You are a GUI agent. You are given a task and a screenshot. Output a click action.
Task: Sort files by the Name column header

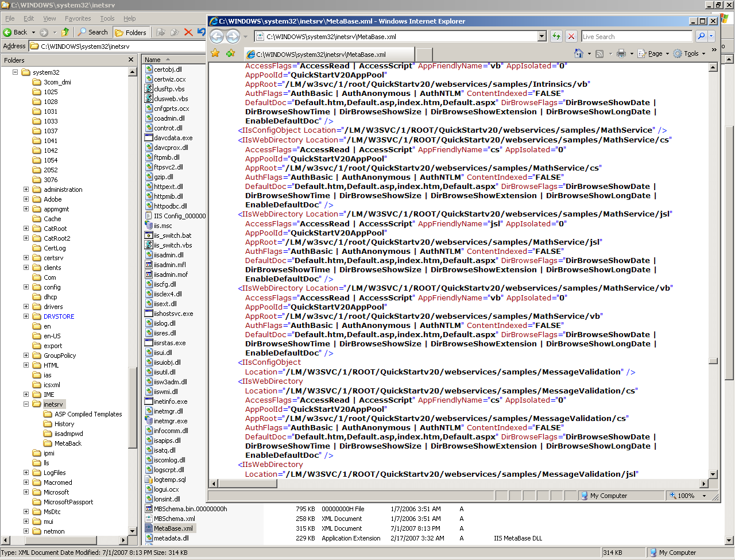(175, 60)
